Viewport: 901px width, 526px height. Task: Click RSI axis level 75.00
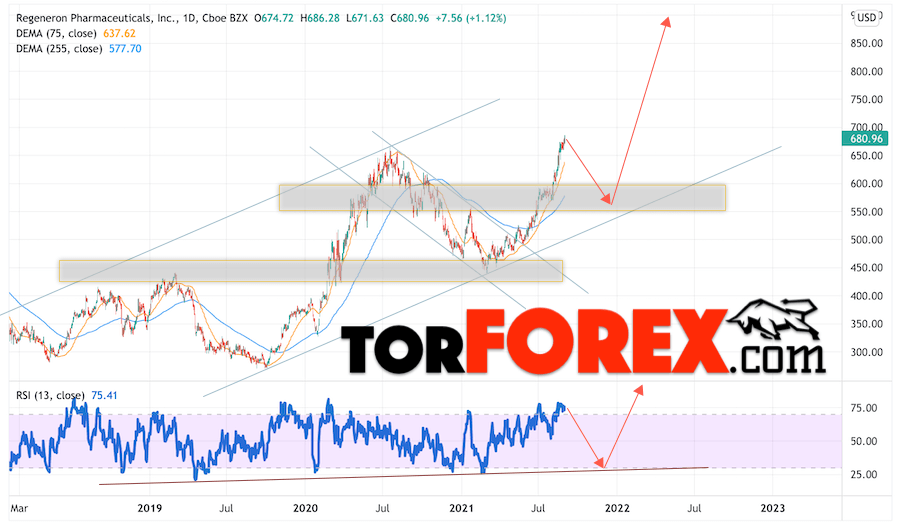(x=864, y=408)
